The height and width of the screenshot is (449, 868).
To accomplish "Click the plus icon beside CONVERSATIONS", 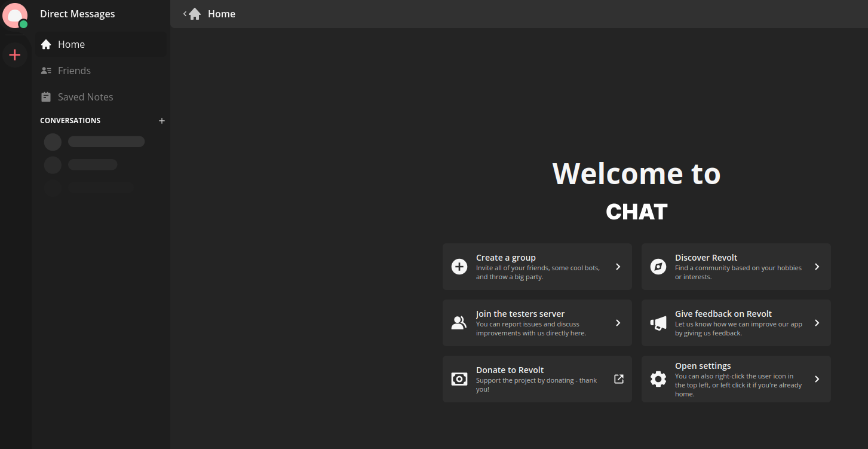I will point(161,121).
